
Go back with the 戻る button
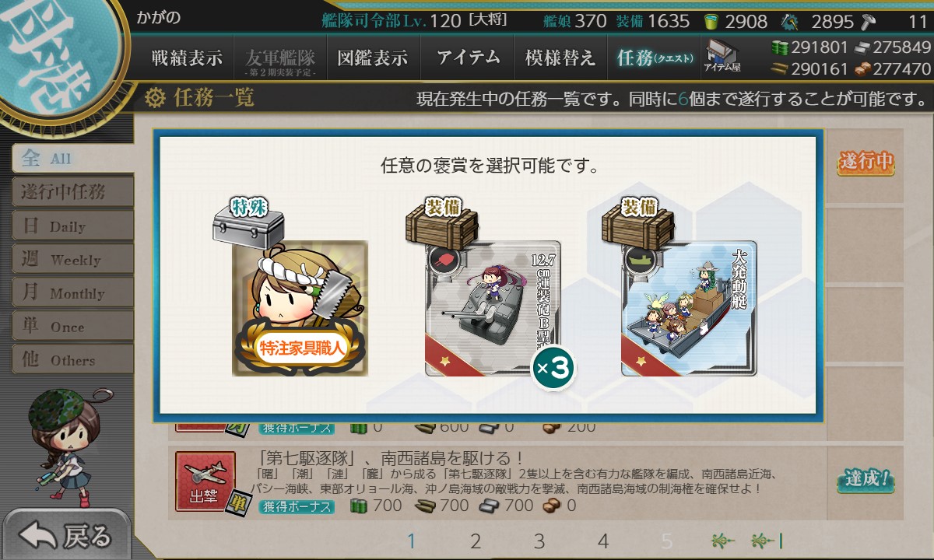(65, 535)
